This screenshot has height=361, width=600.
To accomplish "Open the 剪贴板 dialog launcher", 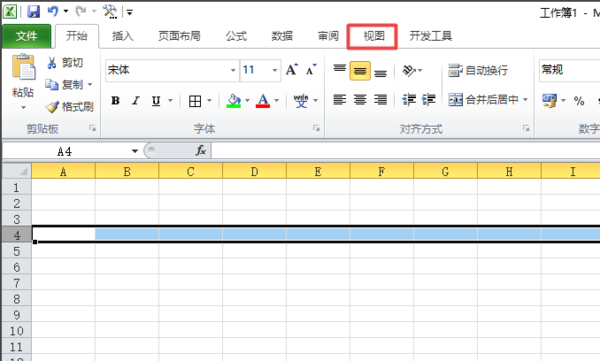I will point(92,128).
